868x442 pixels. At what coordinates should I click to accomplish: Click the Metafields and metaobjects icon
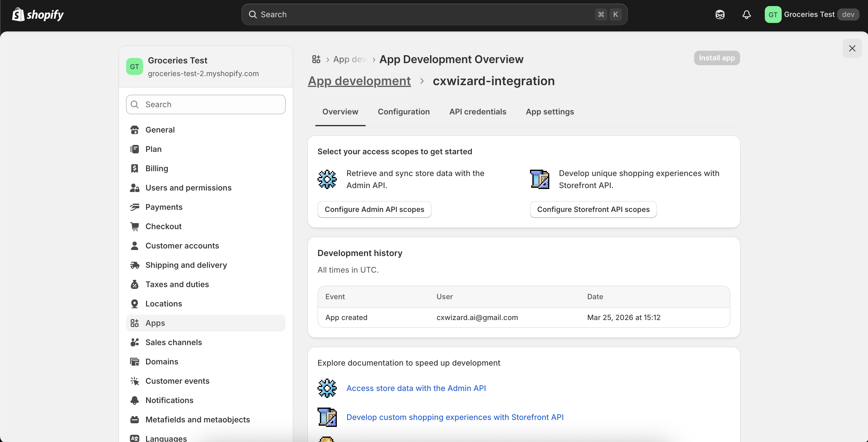click(135, 419)
